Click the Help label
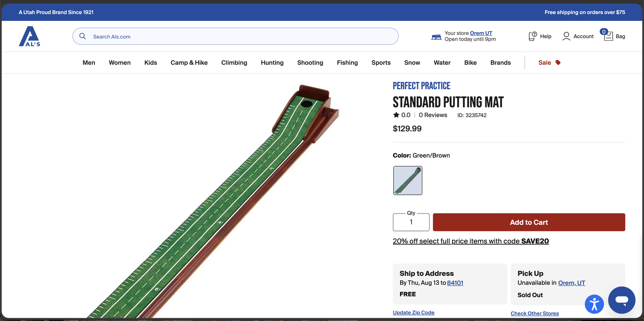This screenshot has height=321, width=644. click(x=546, y=36)
